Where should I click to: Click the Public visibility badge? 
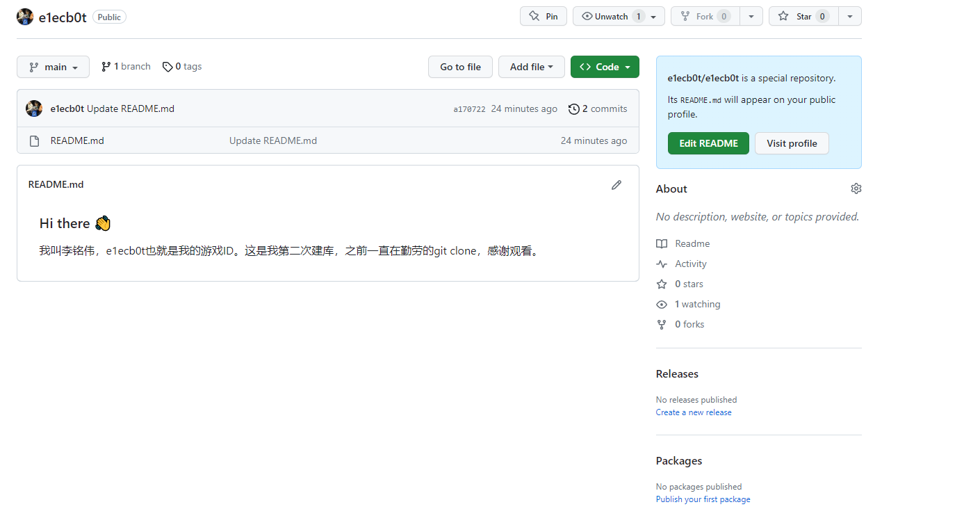pos(109,17)
